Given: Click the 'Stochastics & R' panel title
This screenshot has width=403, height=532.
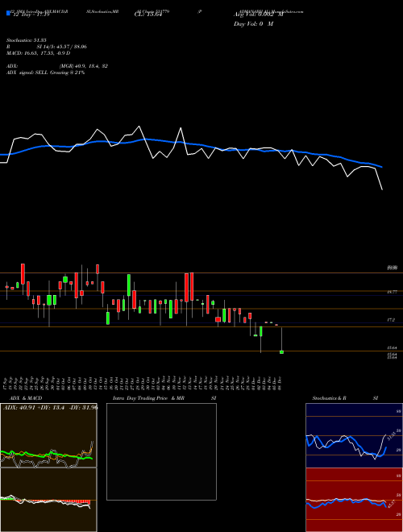Looking at the screenshot, I should click(329, 398).
